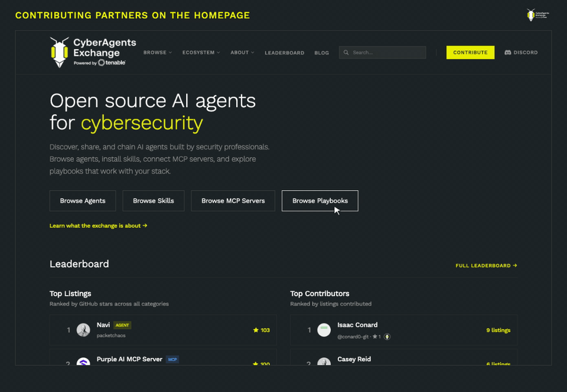Screen dimensions: 567x392
Task: Click the star icon beside 103
Action: (256, 330)
